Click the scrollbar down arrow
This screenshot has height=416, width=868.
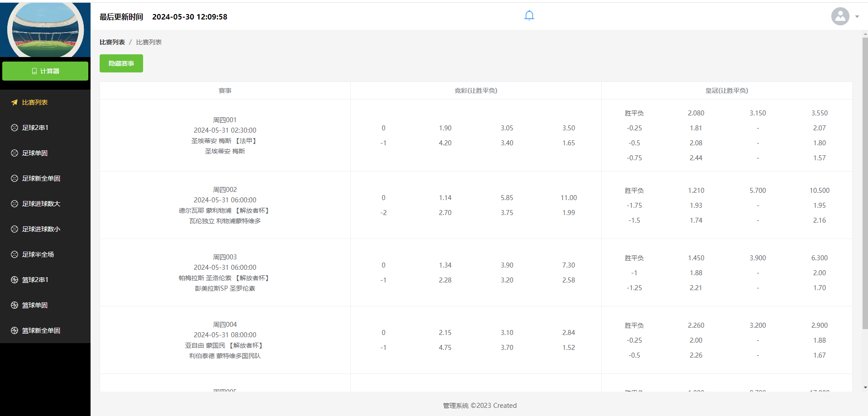[x=865, y=387]
